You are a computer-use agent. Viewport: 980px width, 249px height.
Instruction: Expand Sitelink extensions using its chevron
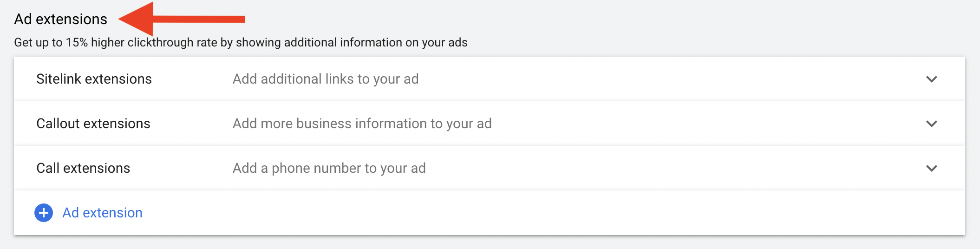[931, 79]
